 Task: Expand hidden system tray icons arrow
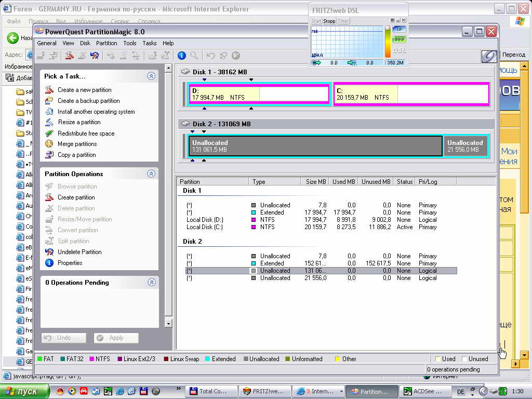click(483, 391)
